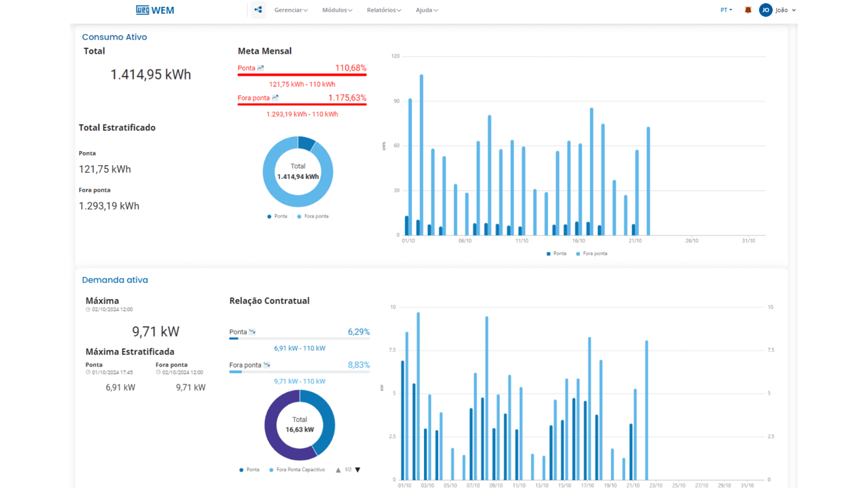868x488 pixels.
Task: Open the notifications bell
Action: tap(748, 10)
